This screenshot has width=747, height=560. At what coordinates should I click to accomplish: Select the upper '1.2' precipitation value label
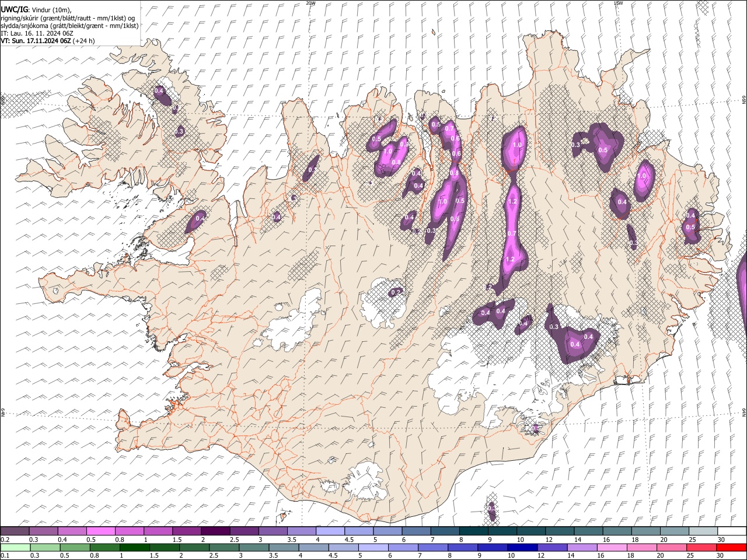click(513, 202)
